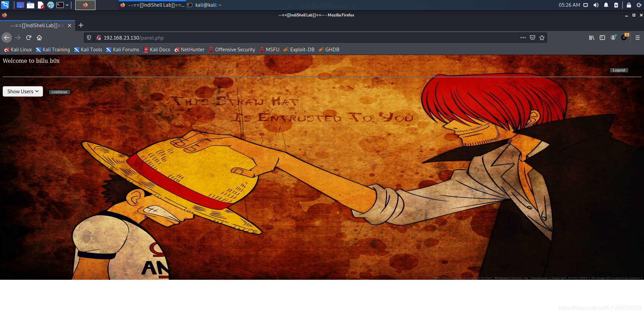Image resolution: width=644 pixels, height=314 pixels.
Task: Open the page actions three-dot menu
Action: [523, 38]
